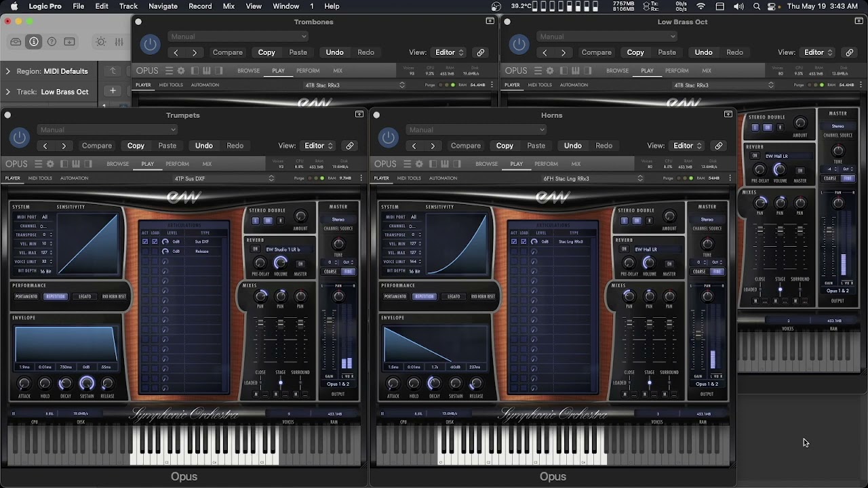Click the reverb Volume knob in Trumpets
The height and width of the screenshot is (488, 868).
pos(280,263)
